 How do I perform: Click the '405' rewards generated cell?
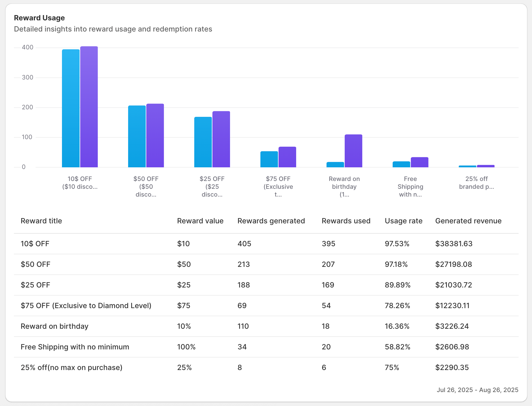point(244,244)
